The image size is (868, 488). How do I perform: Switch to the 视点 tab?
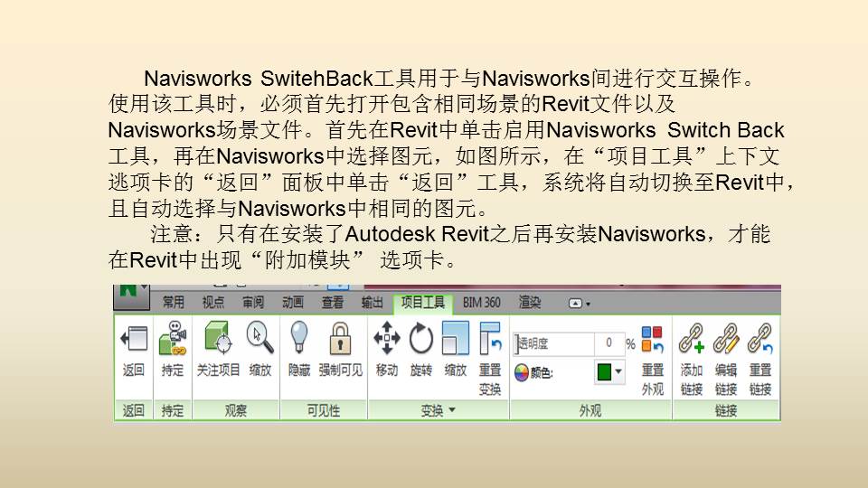213,302
